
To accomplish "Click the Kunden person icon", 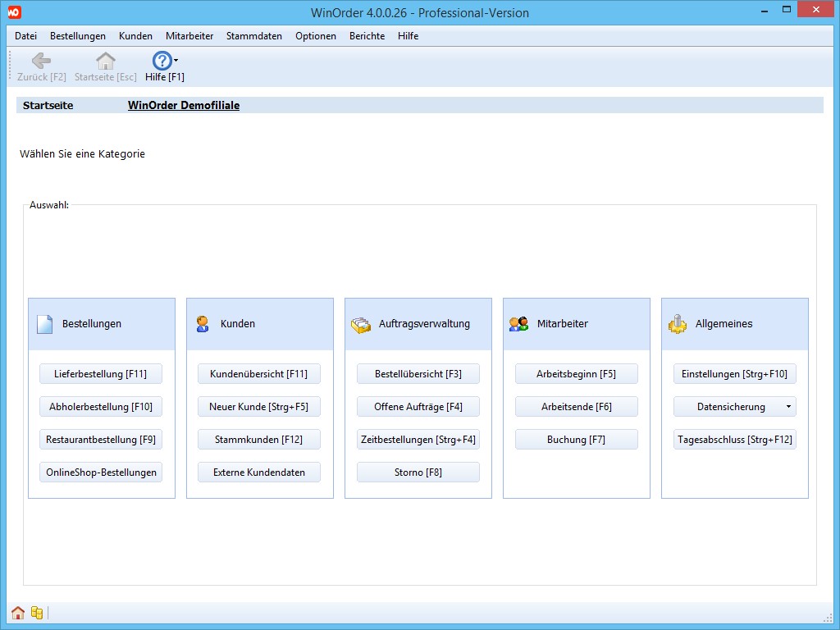I will point(203,324).
